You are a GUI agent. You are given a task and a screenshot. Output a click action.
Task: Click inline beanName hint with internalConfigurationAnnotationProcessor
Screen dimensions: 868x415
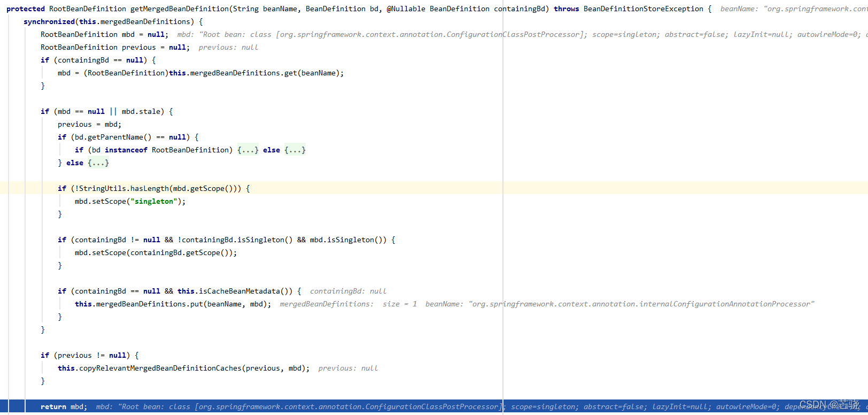(x=620, y=304)
